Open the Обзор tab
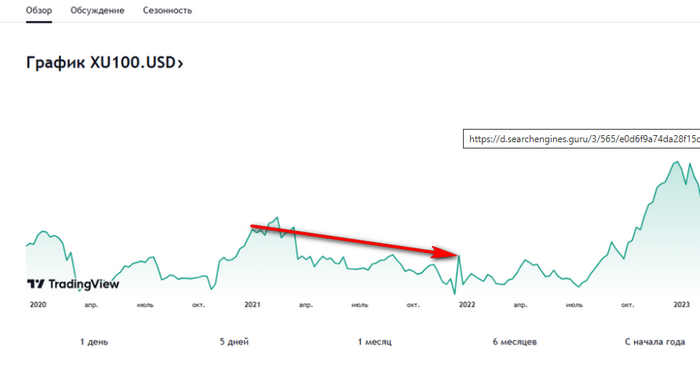Image resolution: width=700 pixels, height=370 pixels. point(39,10)
